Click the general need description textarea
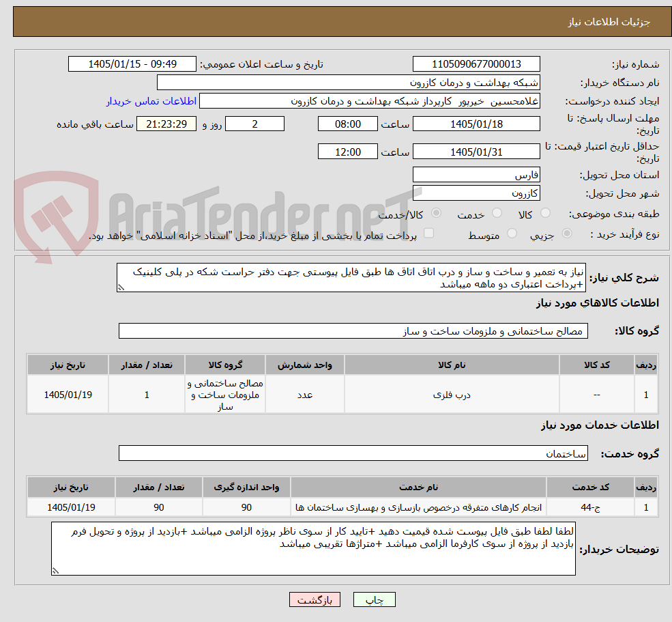This screenshot has height=622, width=672. click(x=351, y=277)
